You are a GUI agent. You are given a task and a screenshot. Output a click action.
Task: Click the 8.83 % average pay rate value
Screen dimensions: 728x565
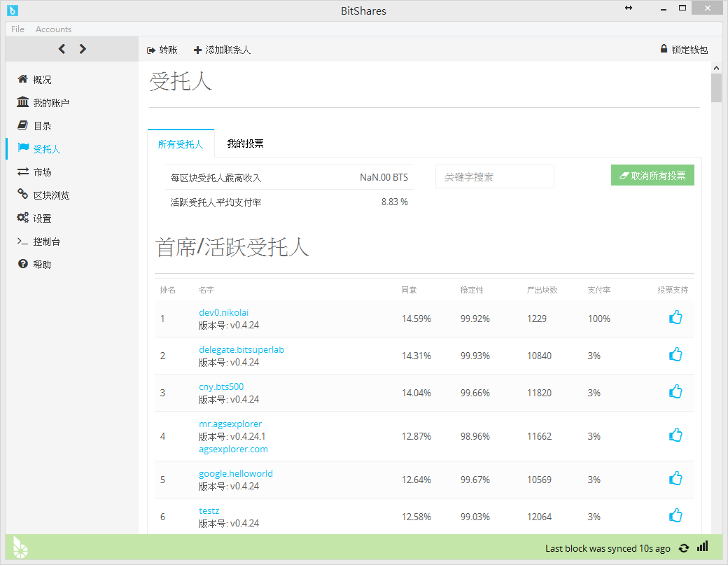coord(395,202)
